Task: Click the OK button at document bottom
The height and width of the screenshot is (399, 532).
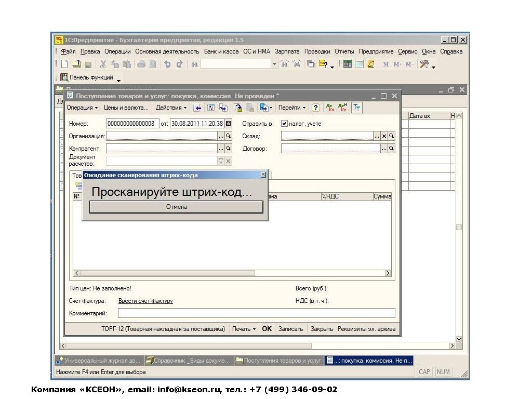Action: coord(267,329)
